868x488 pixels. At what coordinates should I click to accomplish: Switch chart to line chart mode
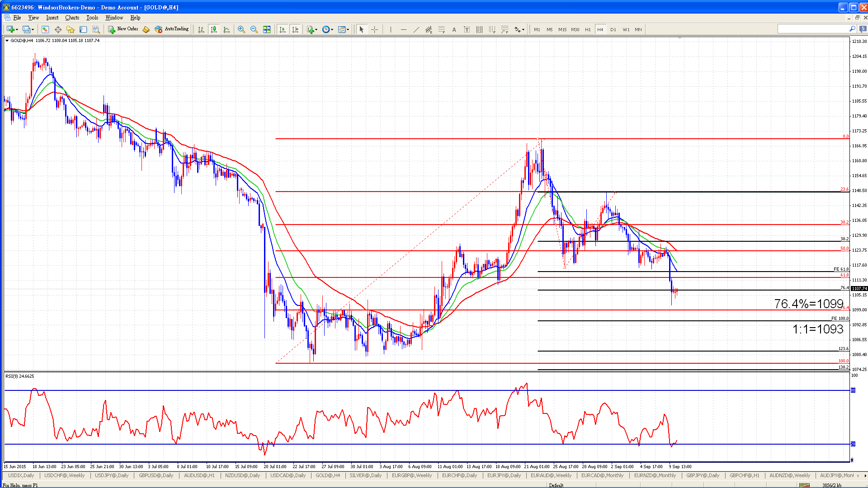pyautogui.click(x=226, y=29)
